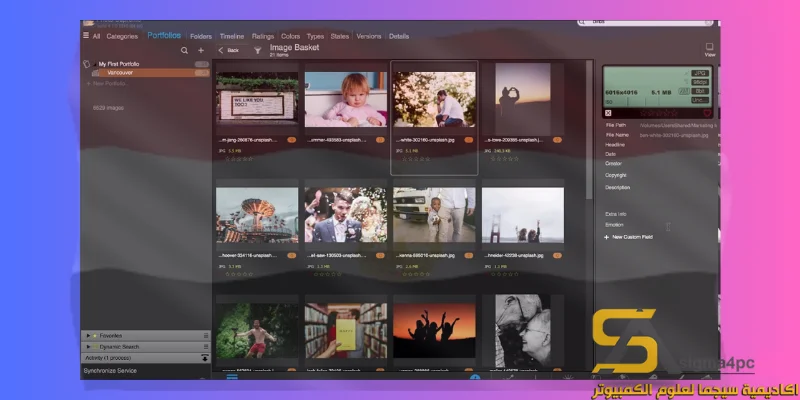The image size is (800, 400).
Task: Click the Synchronize Service entry
Action: tap(110, 371)
